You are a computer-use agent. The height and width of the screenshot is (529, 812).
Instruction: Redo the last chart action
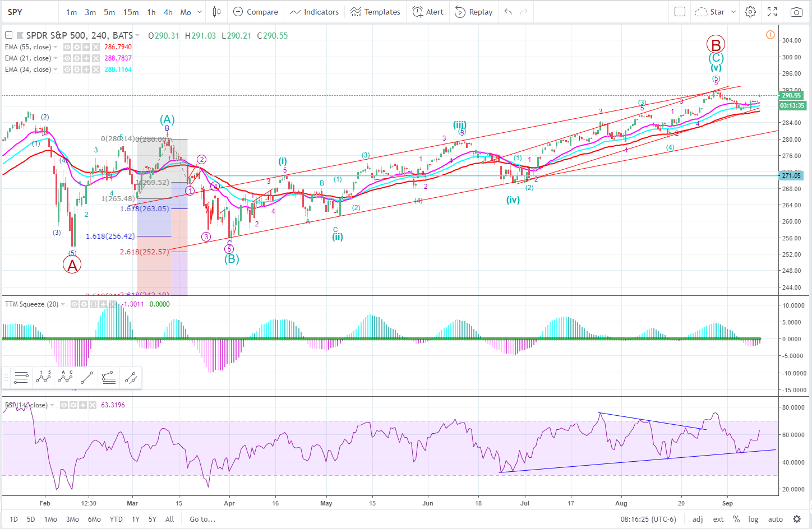[524, 12]
